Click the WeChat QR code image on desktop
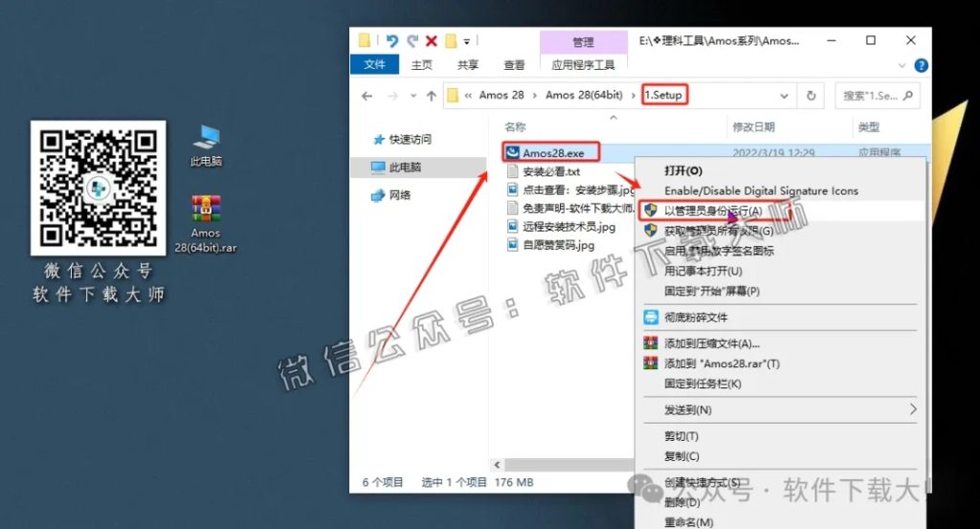Screen dimensions: 980x529 pos(99,188)
